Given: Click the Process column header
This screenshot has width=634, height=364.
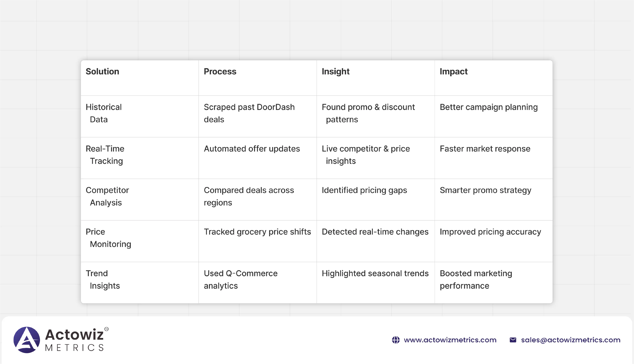Looking at the screenshot, I should (220, 72).
